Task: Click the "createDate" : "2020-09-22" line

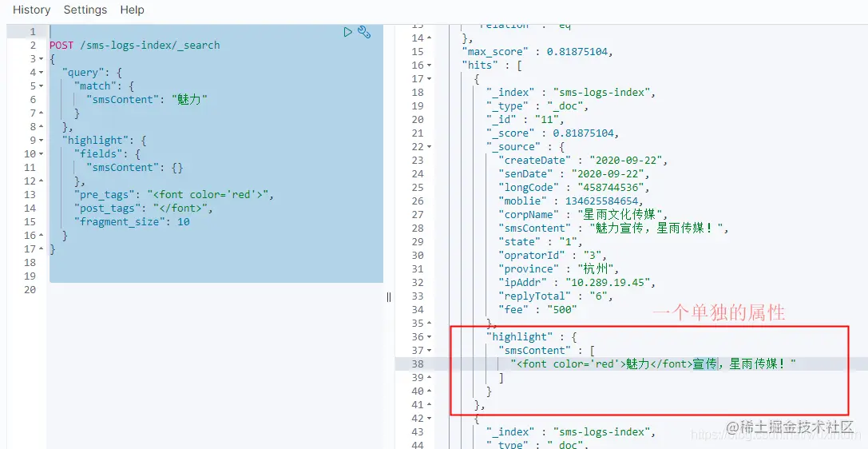Action: pos(583,161)
